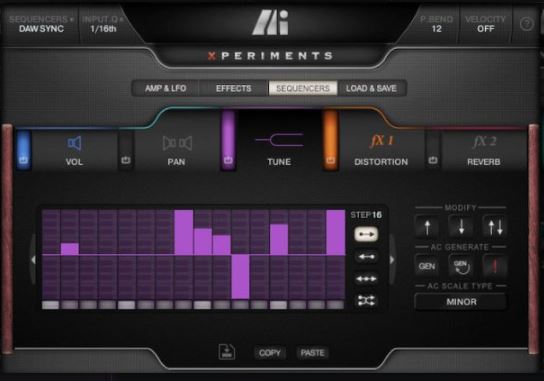Viewport: 544px width, 381px height.
Task: Click the Modify invert up-down arrows
Action: coord(495,227)
